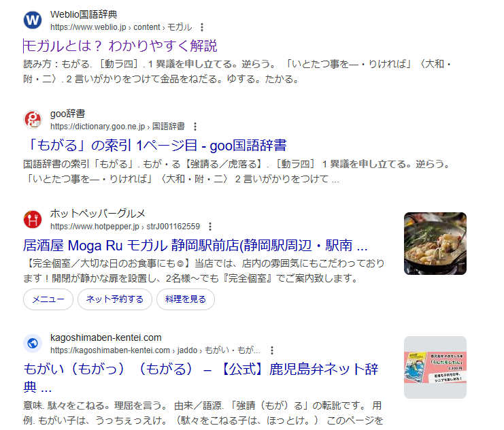Click the Weblio国語辞典 site name
This screenshot has height=430, width=504.
pos(84,14)
